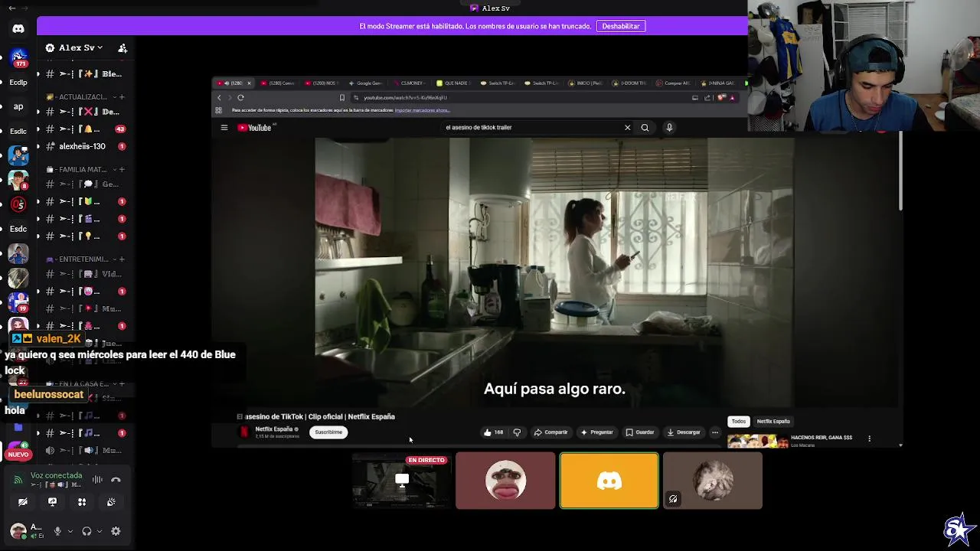Screen dimensions: 980x551
Task: Clear the YouTube search text
Action: [627, 128]
